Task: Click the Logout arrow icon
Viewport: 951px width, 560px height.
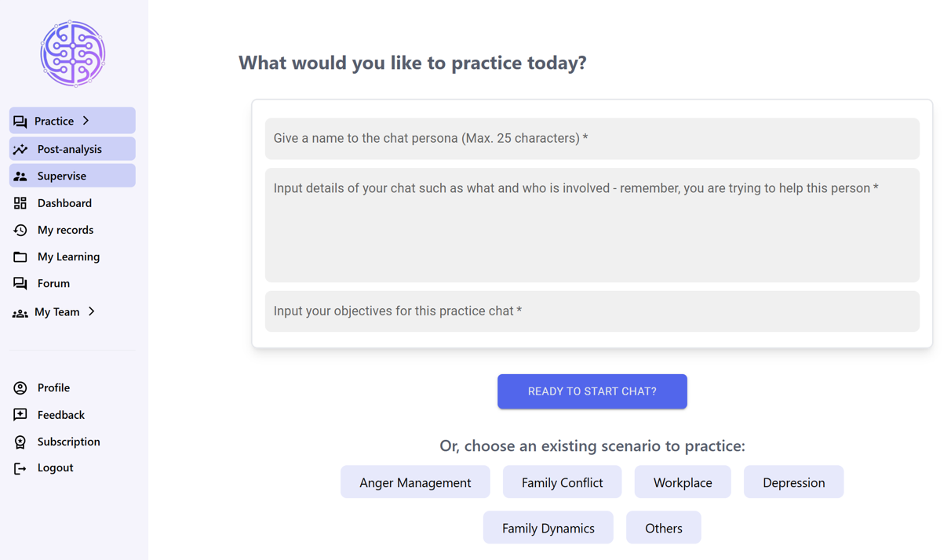Action: point(20,468)
